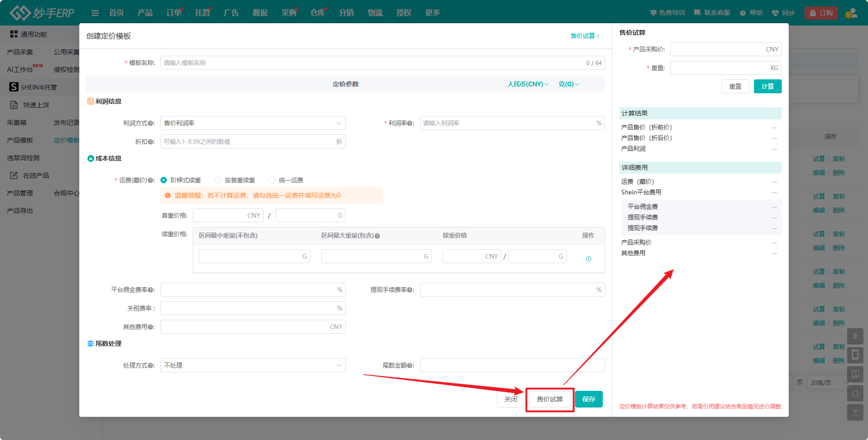Click 售价试算 button at dialog bottom

550,399
